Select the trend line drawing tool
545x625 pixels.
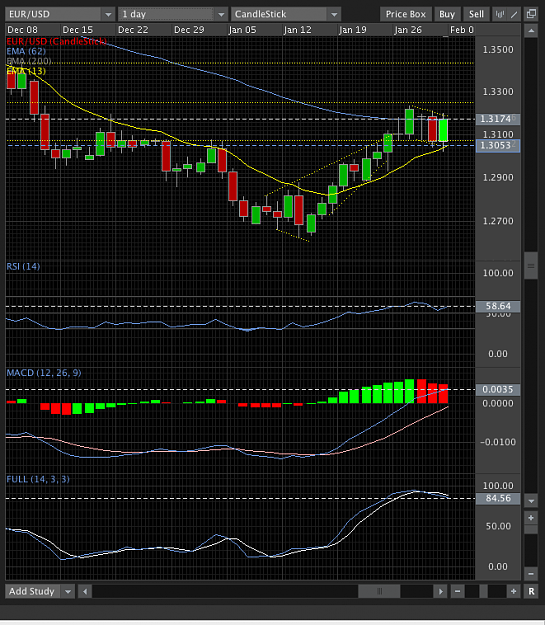514,14
